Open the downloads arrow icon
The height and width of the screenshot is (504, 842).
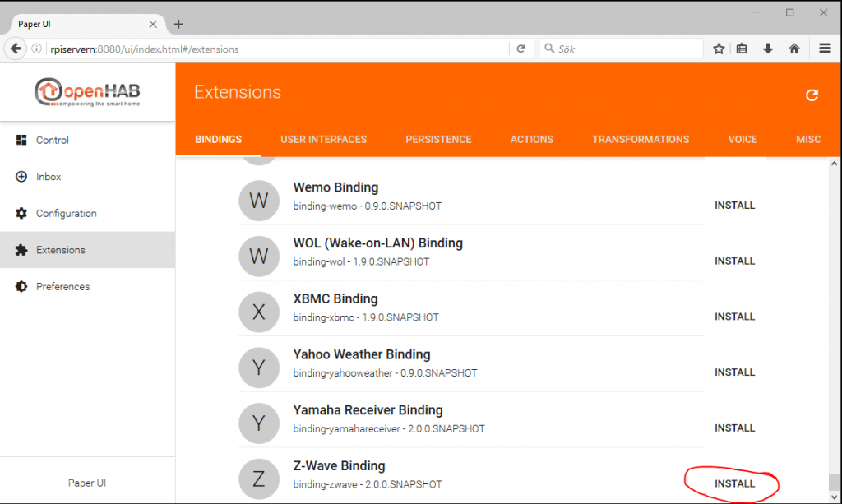coord(768,49)
